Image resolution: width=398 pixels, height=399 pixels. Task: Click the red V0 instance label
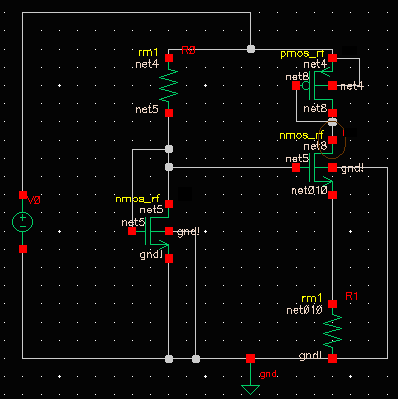[34, 200]
